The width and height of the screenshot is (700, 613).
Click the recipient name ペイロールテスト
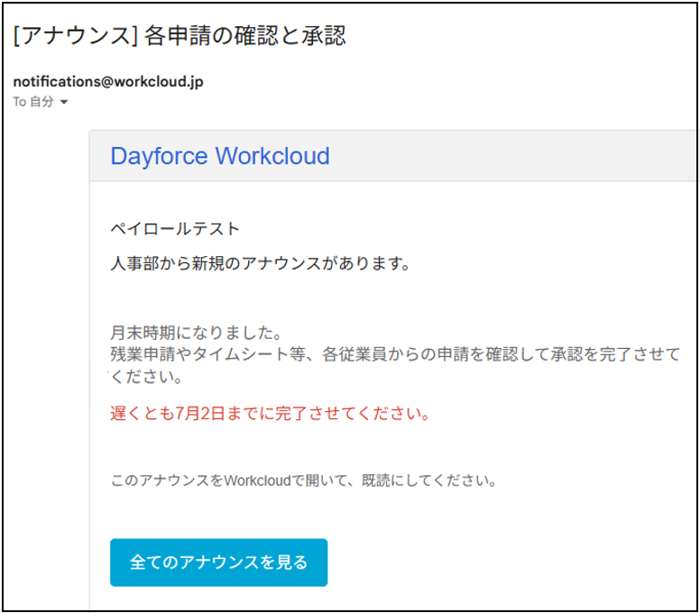pos(175,229)
